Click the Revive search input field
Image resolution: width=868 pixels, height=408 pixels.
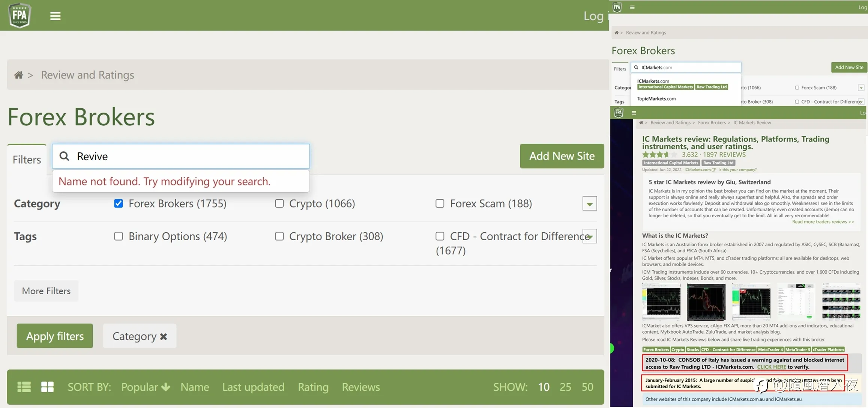(181, 156)
